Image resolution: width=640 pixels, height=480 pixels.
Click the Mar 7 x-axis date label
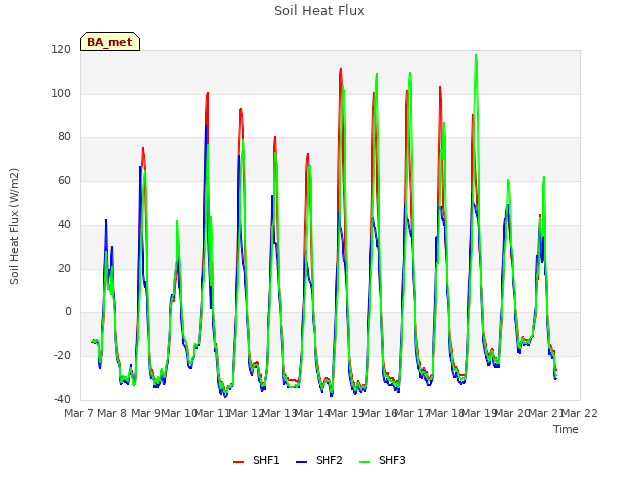[x=79, y=413]
